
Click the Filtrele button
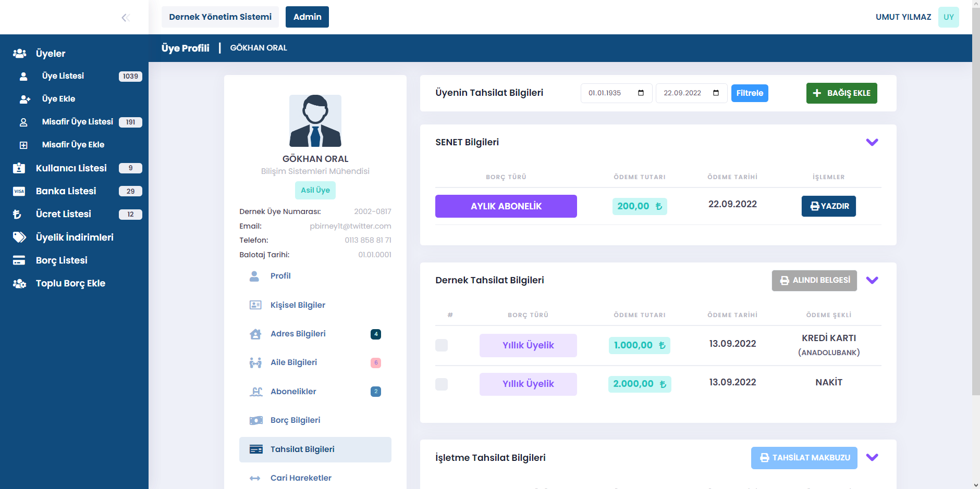point(749,93)
